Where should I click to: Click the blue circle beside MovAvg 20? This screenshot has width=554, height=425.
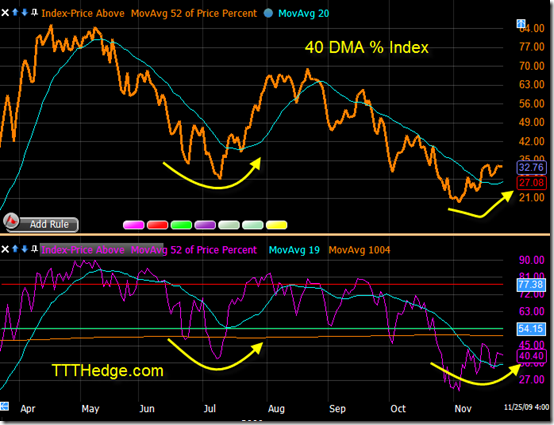pyautogui.click(x=269, y=13)
